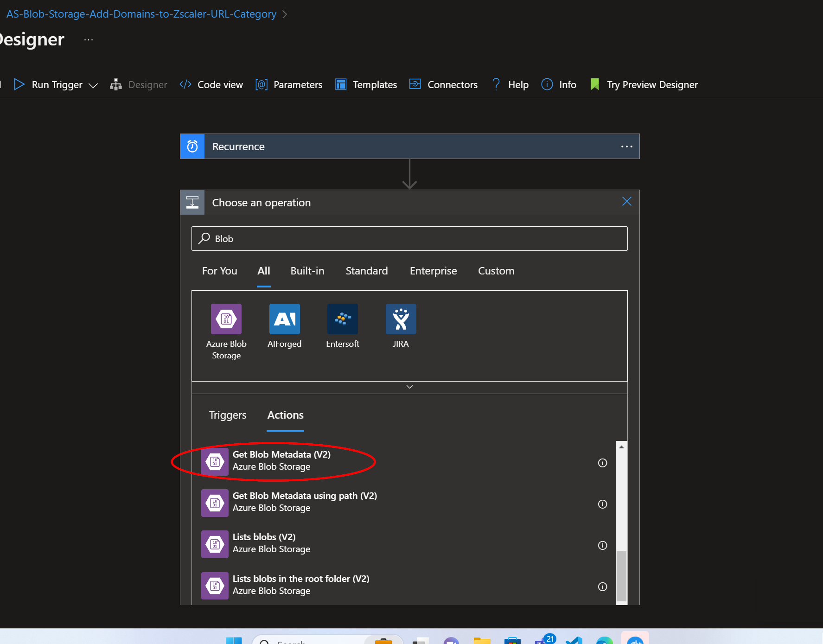
Task: Click the search magnifier icon
Action: click(x=204, y=238)
